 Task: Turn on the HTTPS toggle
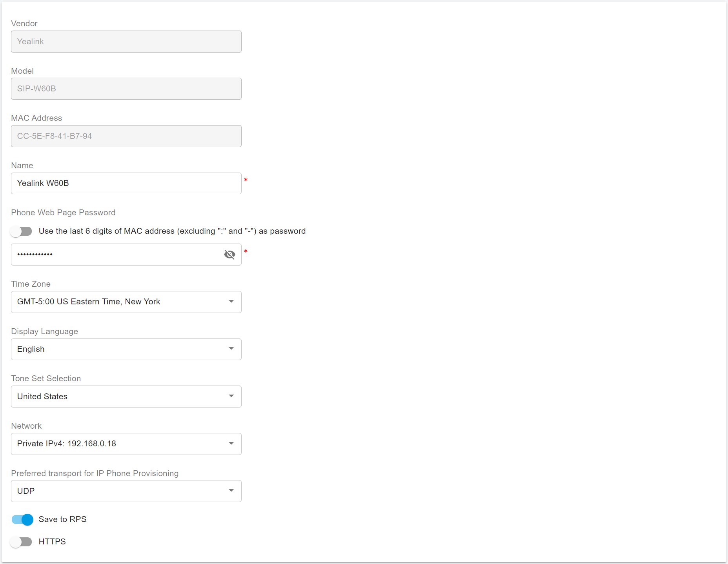[x=22, y=542]
